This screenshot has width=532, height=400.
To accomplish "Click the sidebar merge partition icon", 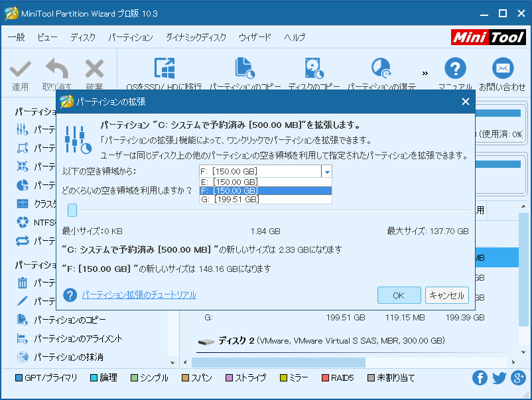I will (23, 167).
